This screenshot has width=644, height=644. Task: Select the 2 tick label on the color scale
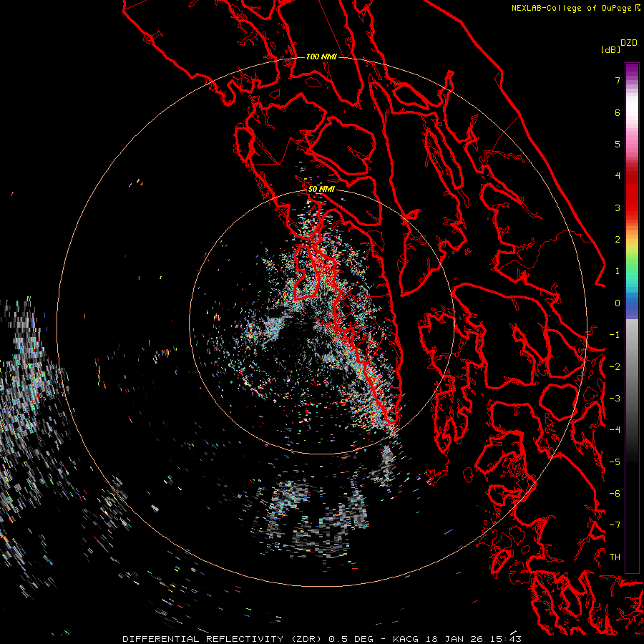[x=618, y=240]
